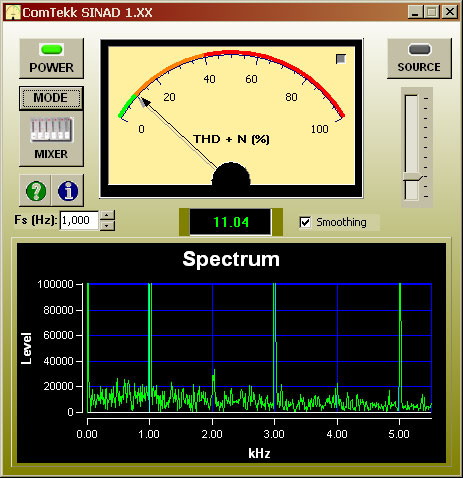This screenshot has height=478, width=463.
Task: Click the Spectrum chart title
Action: [x=231, y=259]
